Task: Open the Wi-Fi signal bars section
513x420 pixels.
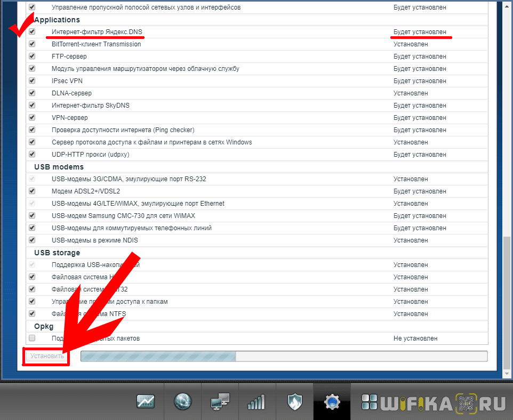Action: click(x=256, y=401)
